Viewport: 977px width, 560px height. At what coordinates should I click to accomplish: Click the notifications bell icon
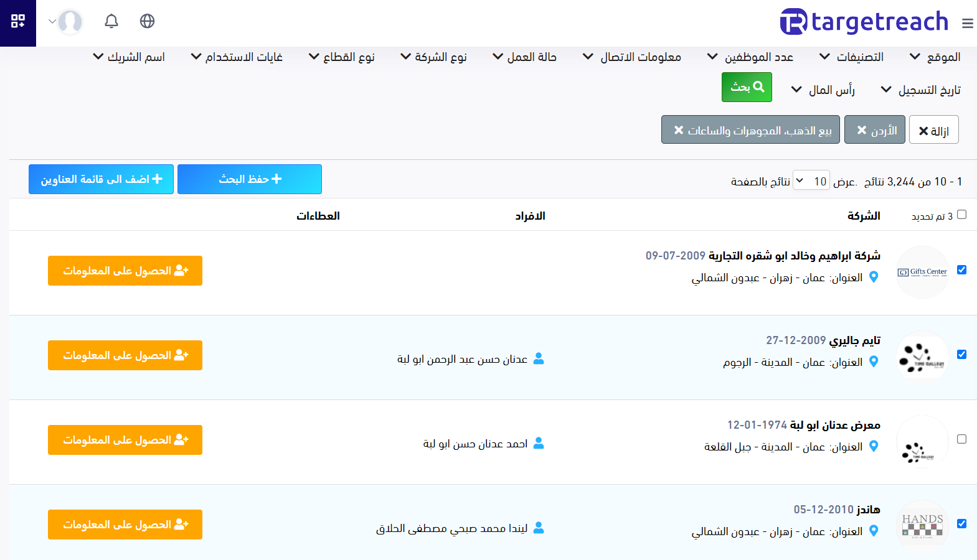111,22
